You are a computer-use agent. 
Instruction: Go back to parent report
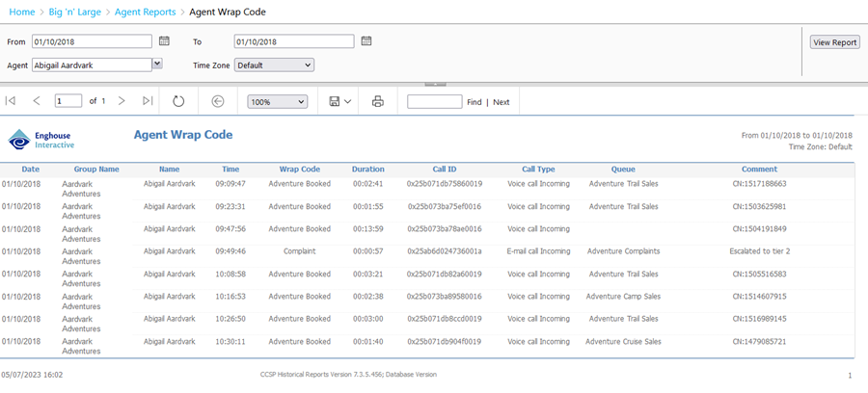point(218,101)
